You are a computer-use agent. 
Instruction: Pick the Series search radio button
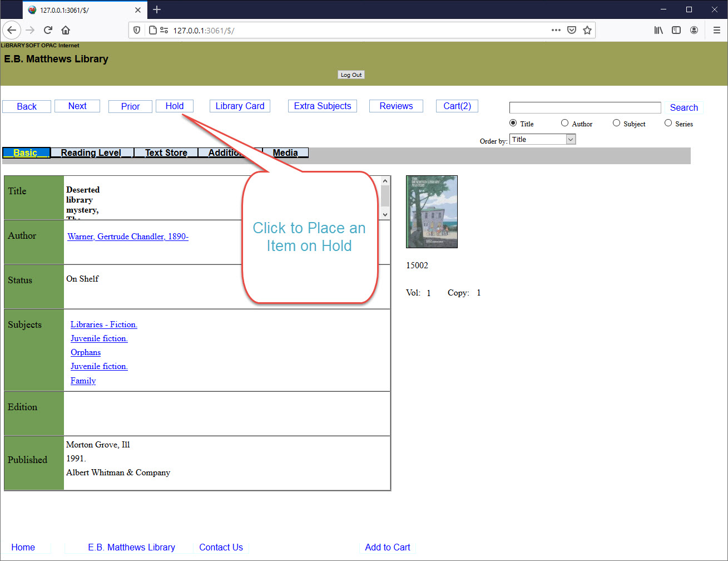point(668,123)
